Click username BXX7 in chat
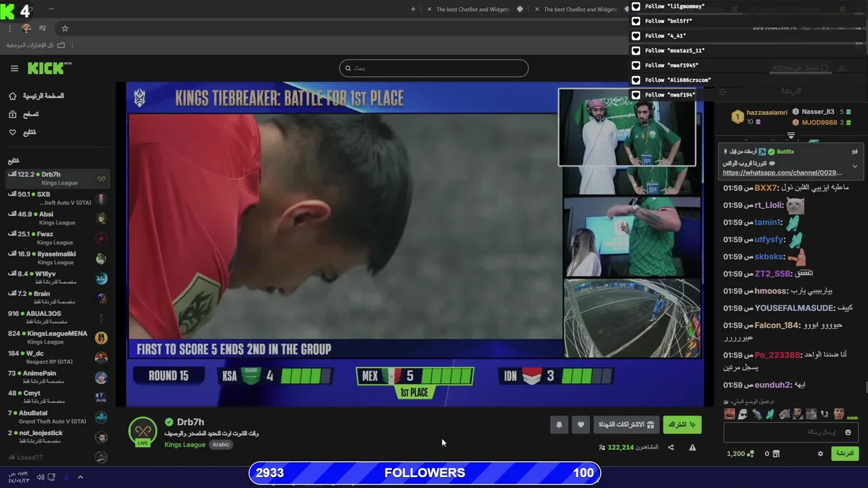The image size is (868, 488). 765,188
